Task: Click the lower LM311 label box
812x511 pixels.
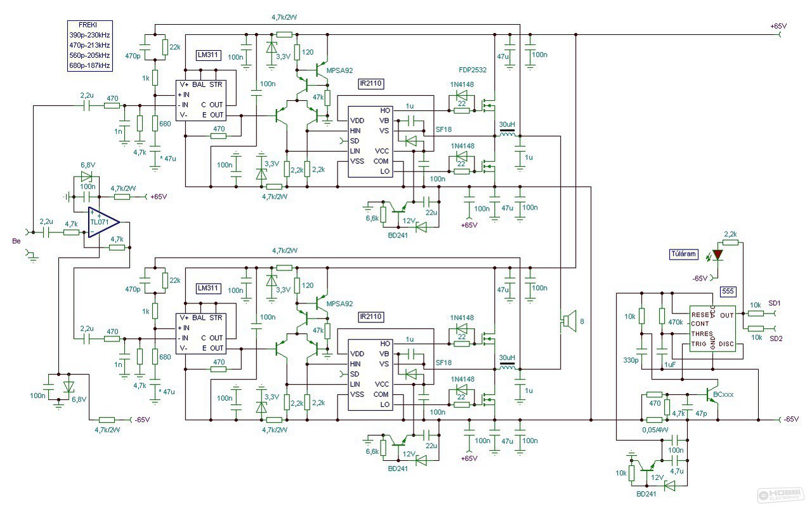Action: 208,288
